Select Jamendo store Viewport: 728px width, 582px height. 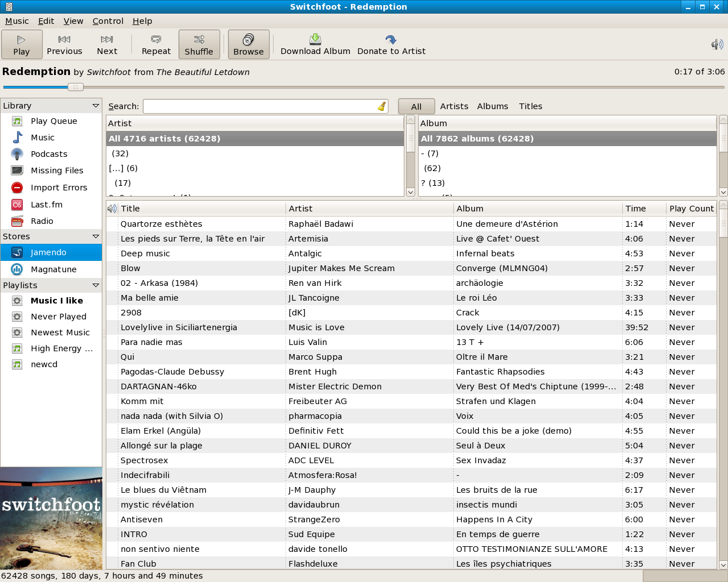click(x=51, y=252)
